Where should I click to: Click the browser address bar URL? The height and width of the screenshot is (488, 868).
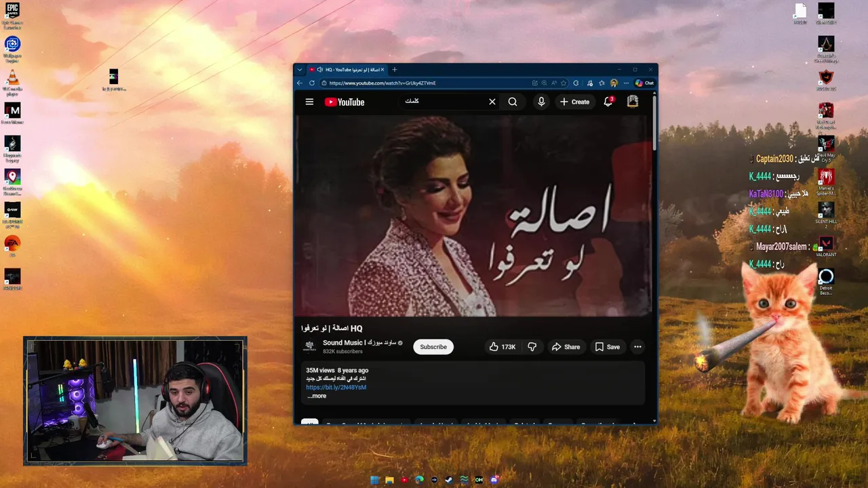click(382, 83)
